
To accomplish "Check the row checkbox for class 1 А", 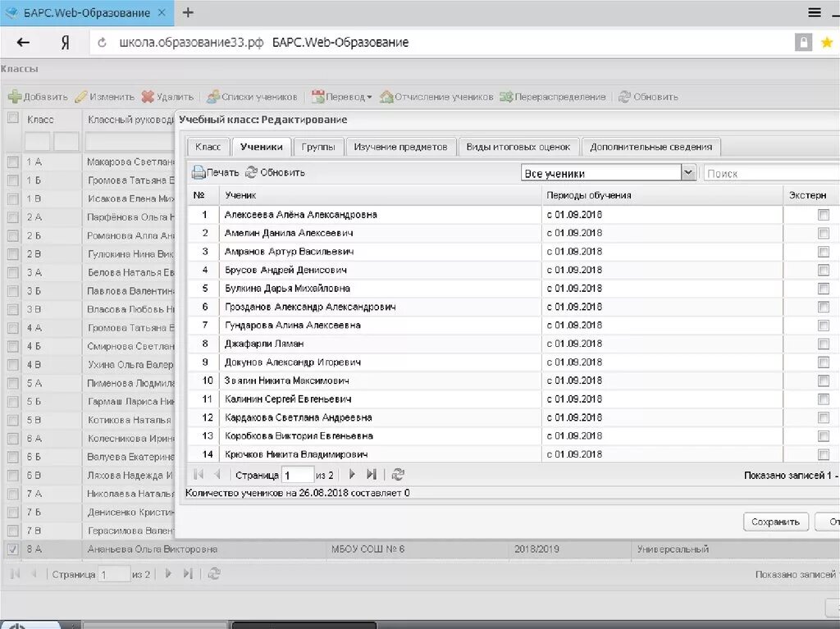I will 13,162.
